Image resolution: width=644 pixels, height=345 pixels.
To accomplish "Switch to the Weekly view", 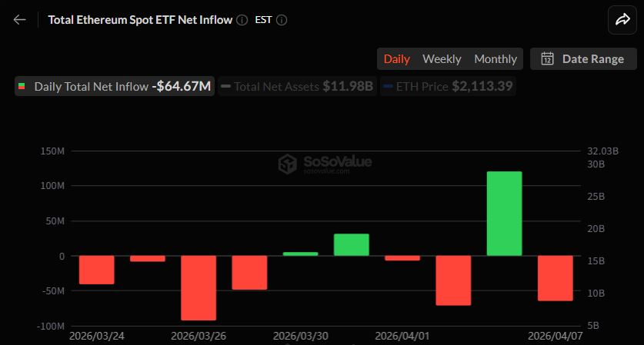I will click(x=442, y=59).
